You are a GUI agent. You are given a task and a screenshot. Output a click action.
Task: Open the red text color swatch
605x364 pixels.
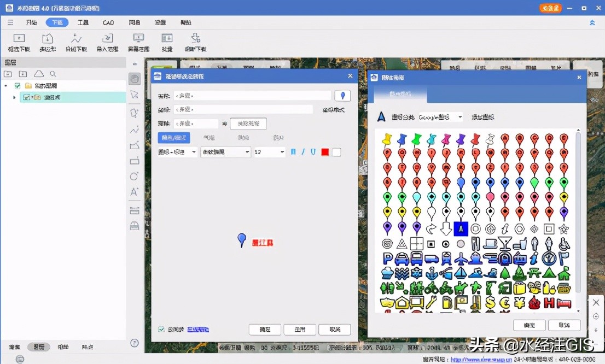pyautogui.click(x=325, y=152)
